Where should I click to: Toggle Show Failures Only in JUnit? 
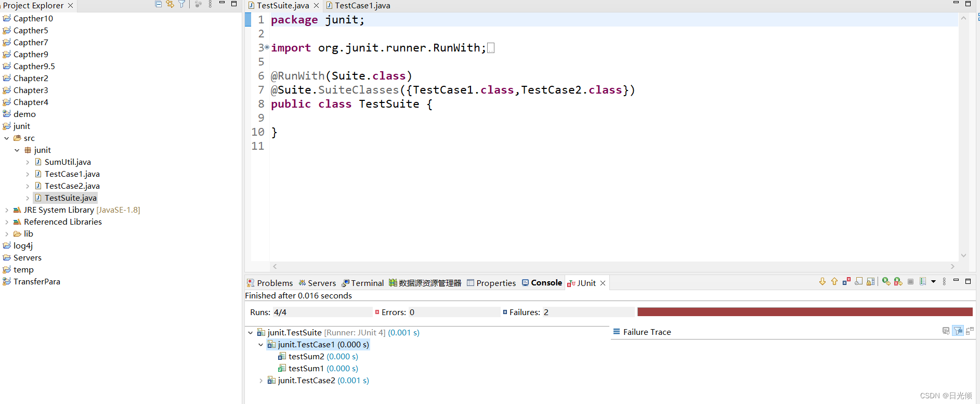pyautogui.click(x=846, y=281)
